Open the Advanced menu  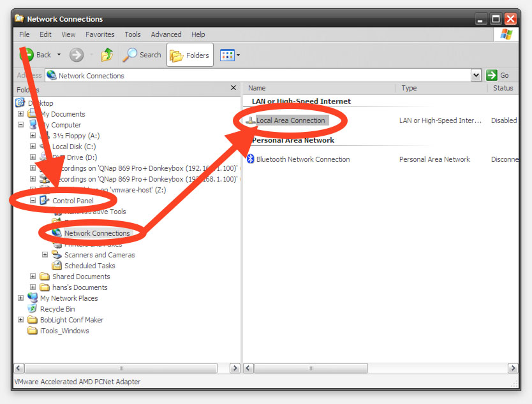tap(166, 34)
